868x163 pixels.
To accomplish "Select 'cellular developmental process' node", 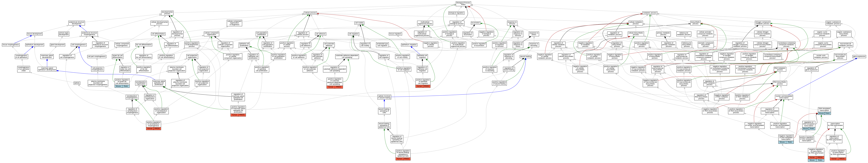I will (159, 23).
